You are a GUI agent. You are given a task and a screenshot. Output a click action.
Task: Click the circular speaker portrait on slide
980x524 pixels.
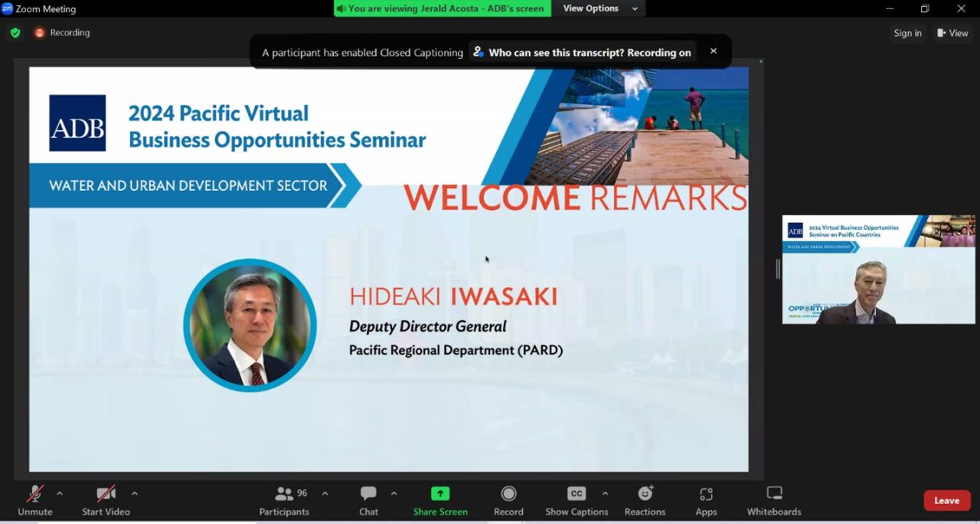(250, 326)
